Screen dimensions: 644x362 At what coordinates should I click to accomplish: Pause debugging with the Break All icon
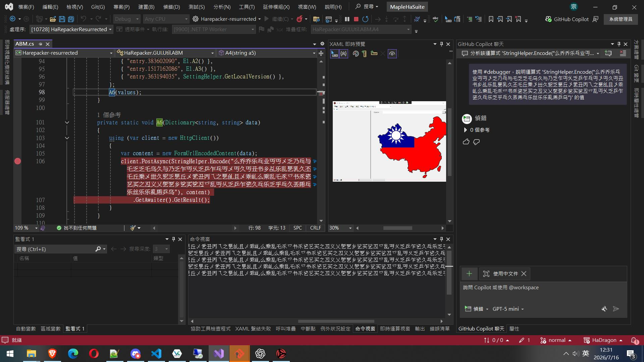347,19
